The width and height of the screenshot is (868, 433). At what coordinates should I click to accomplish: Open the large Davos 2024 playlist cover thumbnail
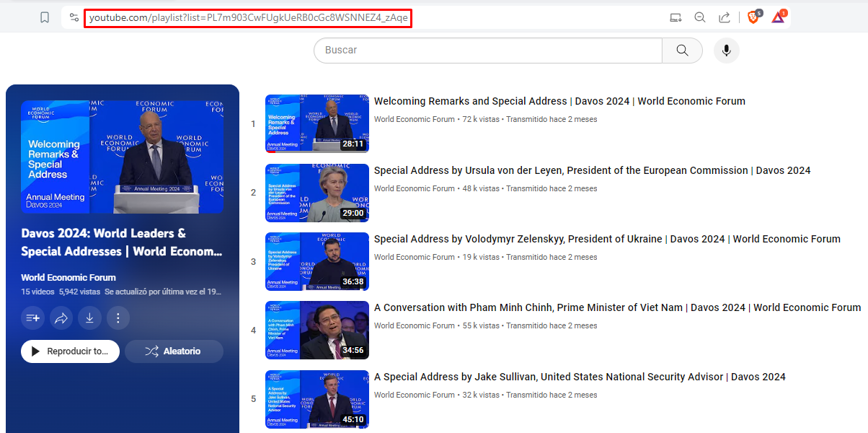click(x=123, y=157)
